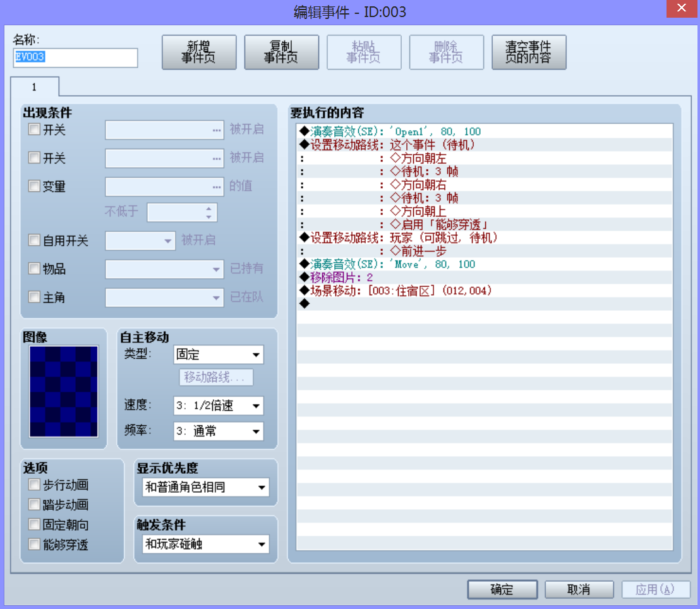Image resolution: width=700 pixels, height=609 pixels.
Task: Open the 触发条件 dropdown 和玩家碰触
Action: point(206,544)
